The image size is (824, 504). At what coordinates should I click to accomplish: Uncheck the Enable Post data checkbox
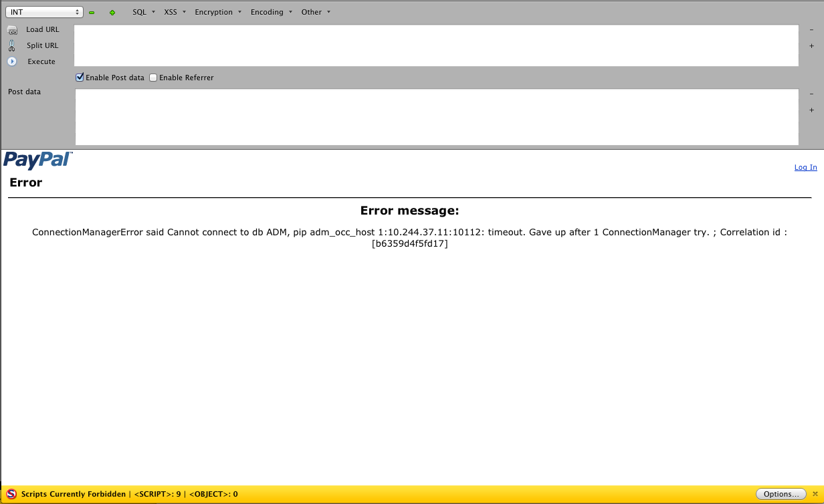(80, 78)
